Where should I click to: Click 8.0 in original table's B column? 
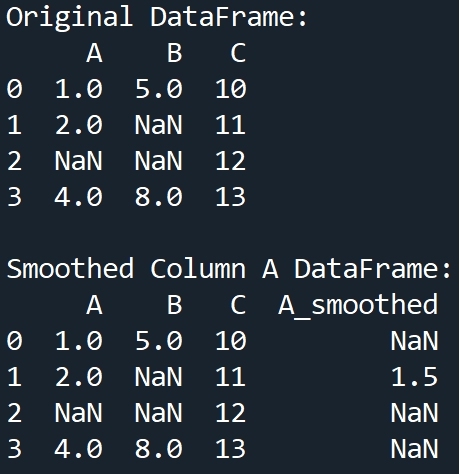pos(159,197)
